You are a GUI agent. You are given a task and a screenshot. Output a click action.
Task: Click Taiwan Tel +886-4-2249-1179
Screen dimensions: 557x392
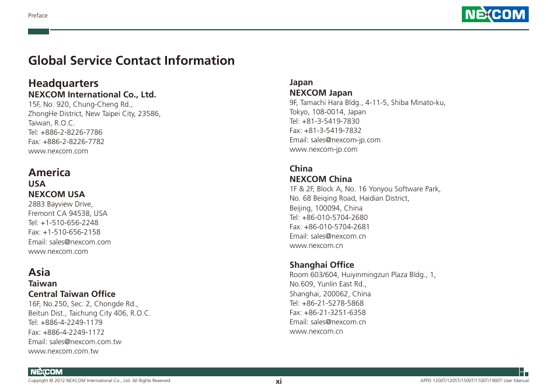[65, 323]
